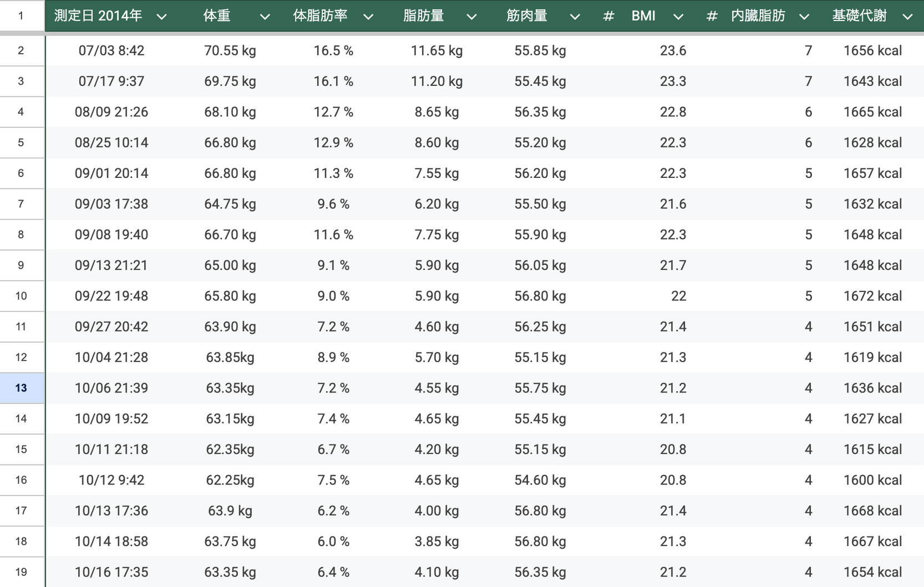The image size is (924, 587).
Task: Expand the 体脂肪率 column dropdown arrow
Action: (x=368, y=17)
